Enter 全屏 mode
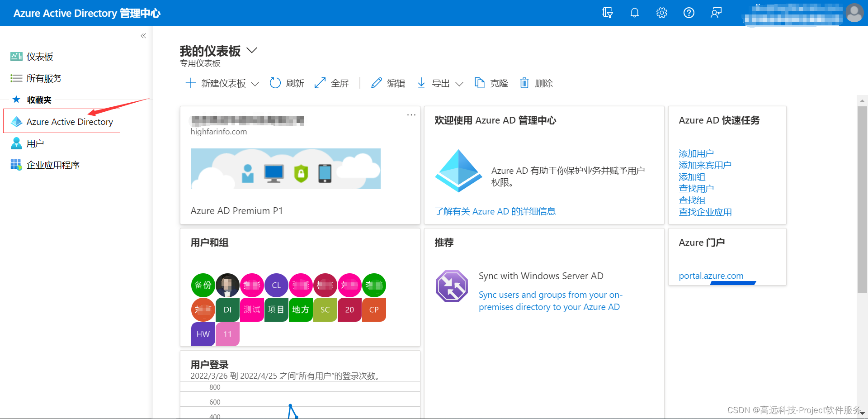The height and width of the screenshot is (419, 868). point(332,83)
